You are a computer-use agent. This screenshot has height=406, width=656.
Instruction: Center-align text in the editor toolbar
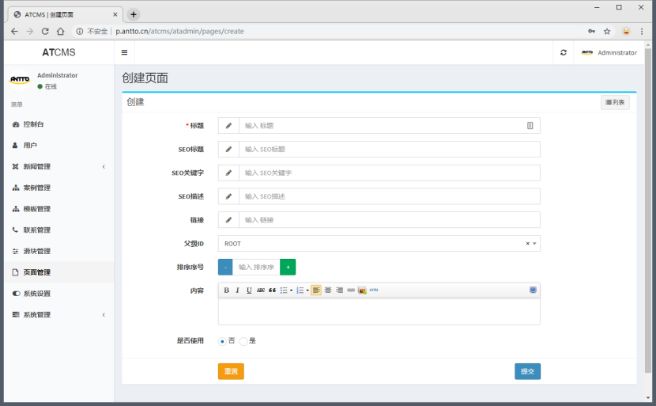pos(327,290)
